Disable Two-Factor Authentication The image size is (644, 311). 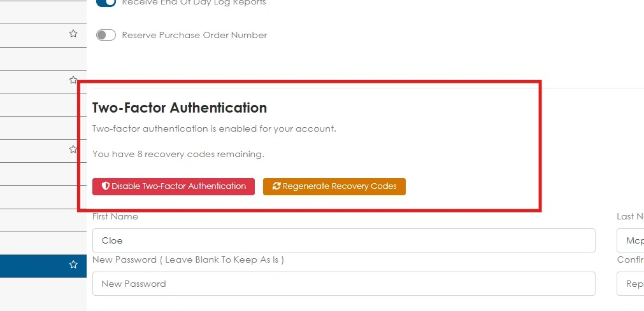(173, 187)
